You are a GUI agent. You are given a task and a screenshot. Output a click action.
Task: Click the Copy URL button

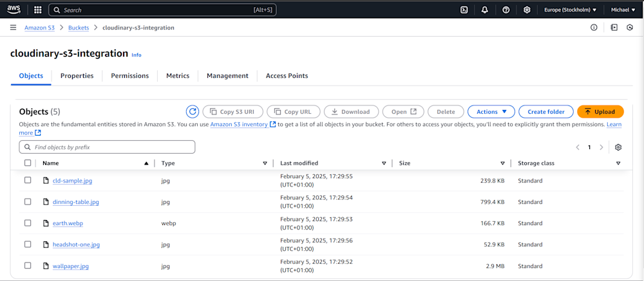tap(293, 112)
